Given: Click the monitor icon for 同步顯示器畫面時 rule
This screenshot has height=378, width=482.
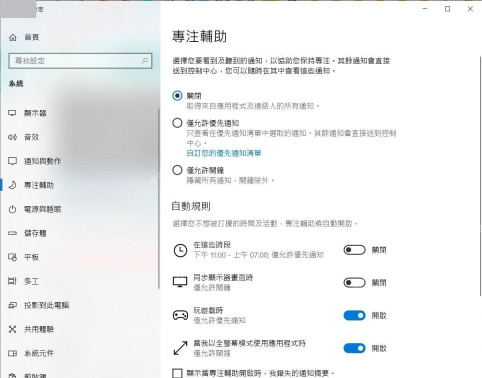Looking at the screenshot, I should pos(180,282).
